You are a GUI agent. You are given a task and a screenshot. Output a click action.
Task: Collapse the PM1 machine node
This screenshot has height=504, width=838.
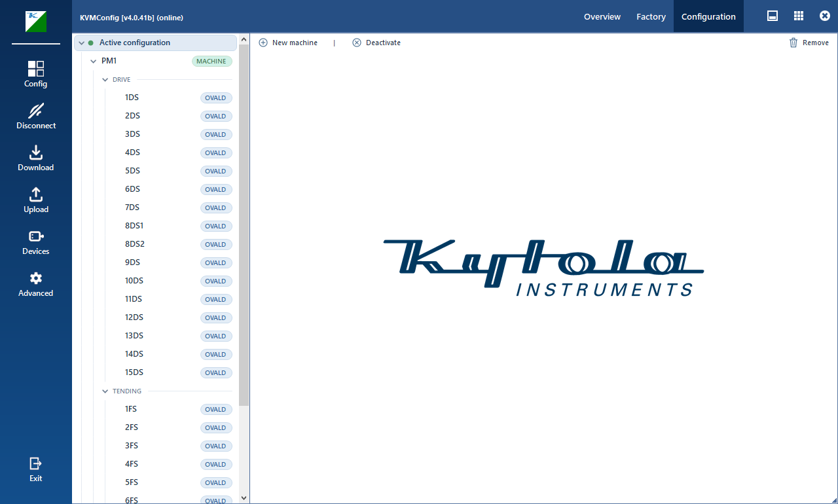click(94, 62)
